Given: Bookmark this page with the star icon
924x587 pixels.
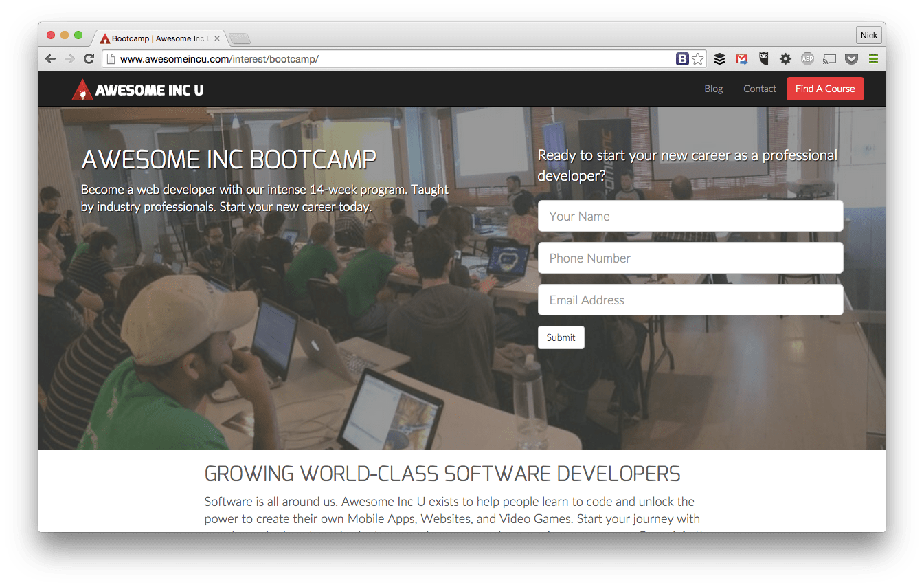Looking at the screenshot, I should pos(698,59).
